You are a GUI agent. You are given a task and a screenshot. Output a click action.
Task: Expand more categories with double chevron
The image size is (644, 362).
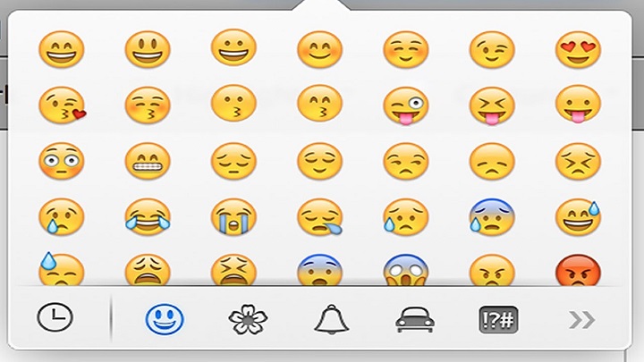[582, 320]
